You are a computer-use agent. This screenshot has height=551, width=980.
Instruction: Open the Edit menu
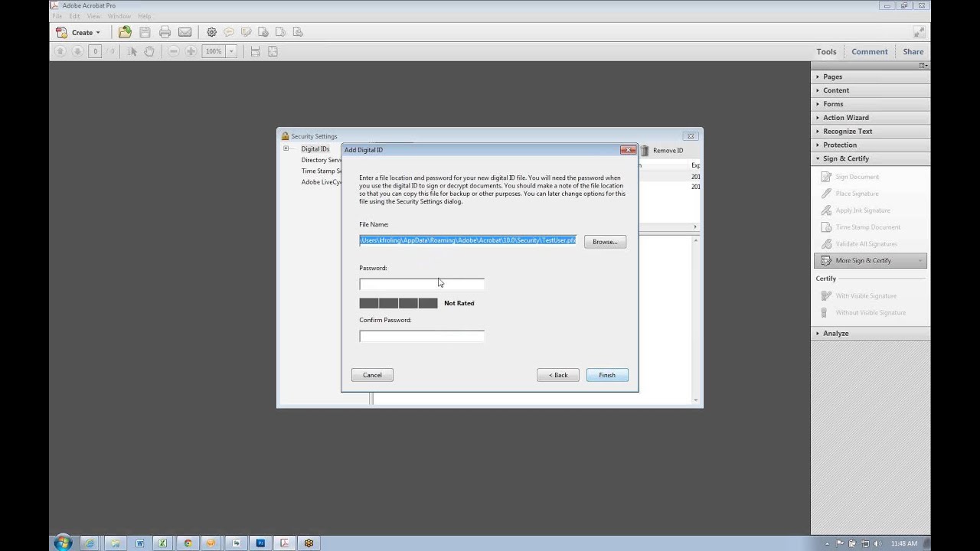coord(74,16)
